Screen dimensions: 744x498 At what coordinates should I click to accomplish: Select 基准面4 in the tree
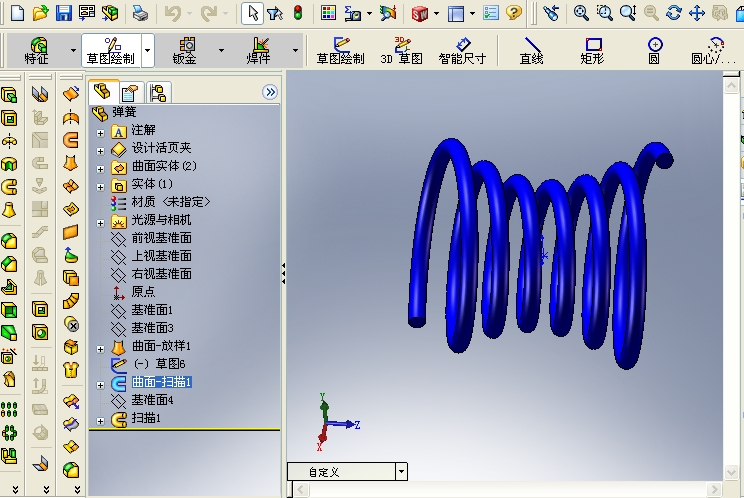152,400
